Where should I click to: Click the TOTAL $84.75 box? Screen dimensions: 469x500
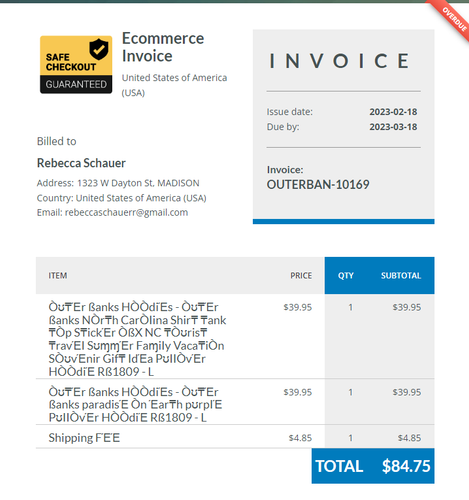click(373, 466)
